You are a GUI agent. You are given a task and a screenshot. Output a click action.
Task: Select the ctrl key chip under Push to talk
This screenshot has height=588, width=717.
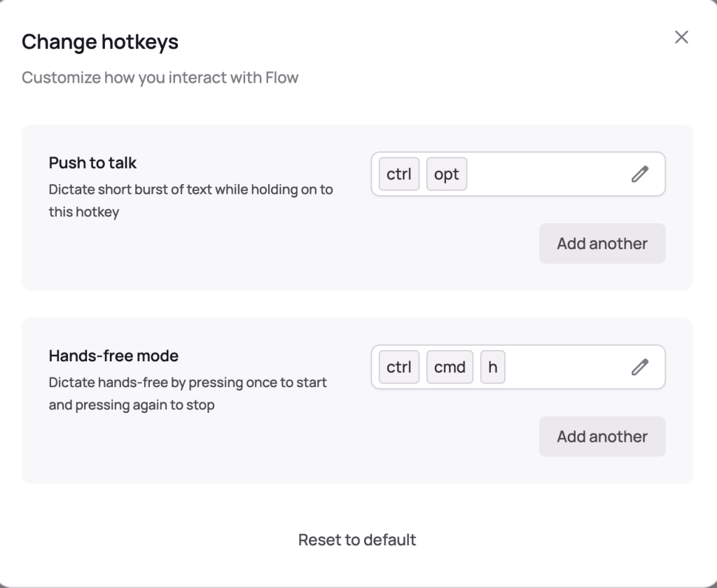(x=398, y=174)
